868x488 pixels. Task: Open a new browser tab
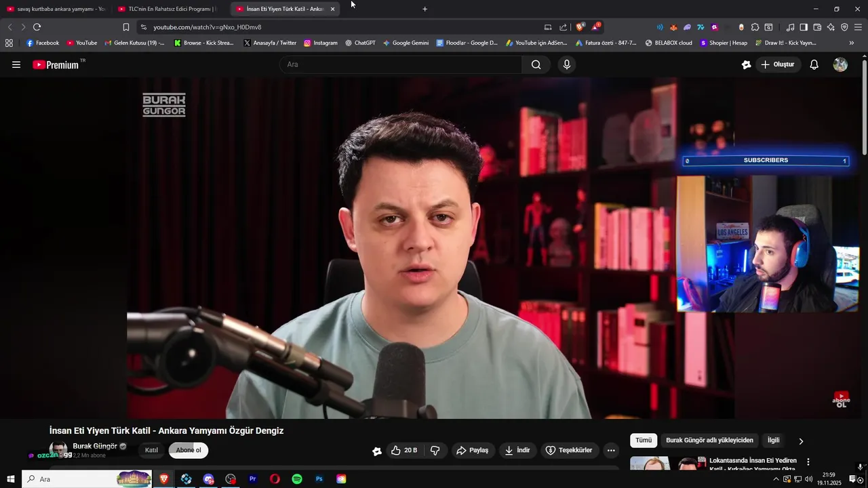pyautogui.click(x=425, y=9)
